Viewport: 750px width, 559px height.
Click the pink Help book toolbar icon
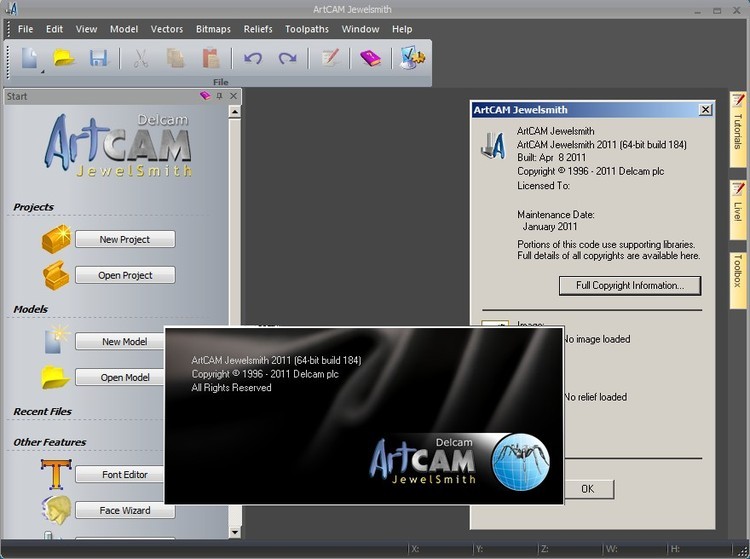pos(371,58)
